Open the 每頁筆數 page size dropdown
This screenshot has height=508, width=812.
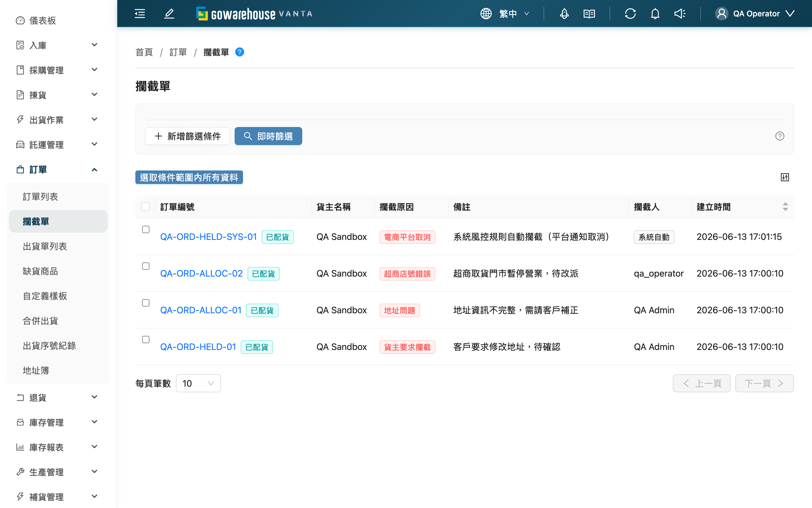(198, 383)
